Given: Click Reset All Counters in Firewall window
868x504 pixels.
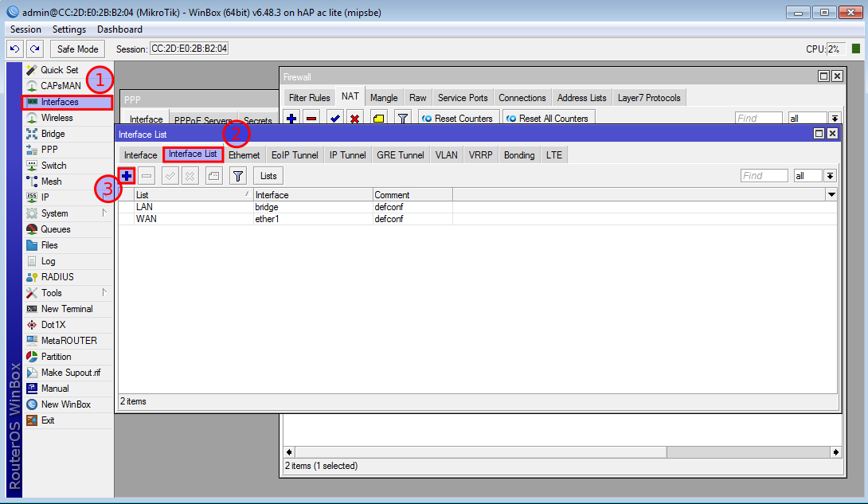Looking at the screenshot, I should (x=549, y=119).
